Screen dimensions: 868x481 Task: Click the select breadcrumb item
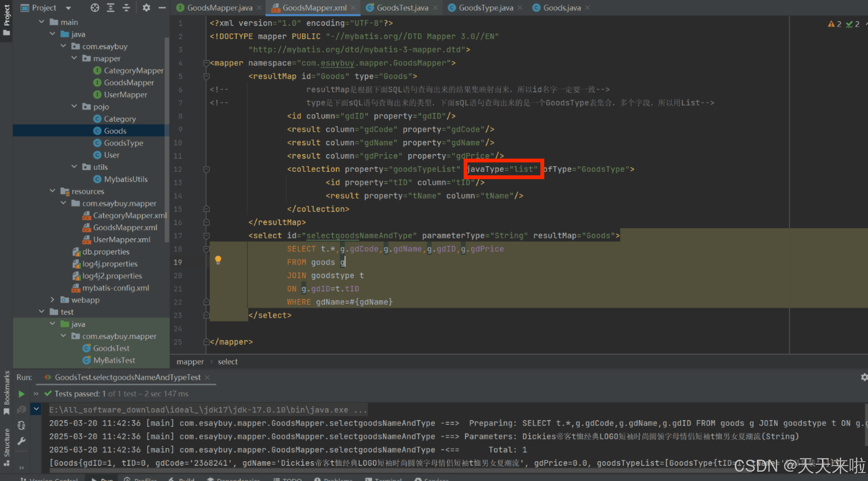(x=228, y=361)
